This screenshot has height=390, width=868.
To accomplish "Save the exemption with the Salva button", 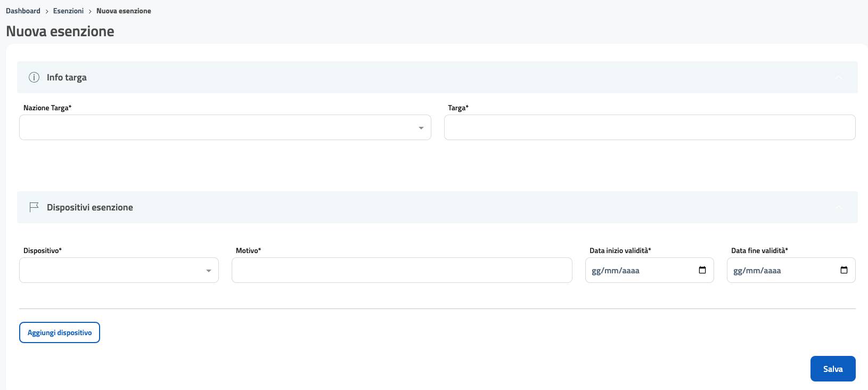I will pyautogui.click(x=832, y=369).
